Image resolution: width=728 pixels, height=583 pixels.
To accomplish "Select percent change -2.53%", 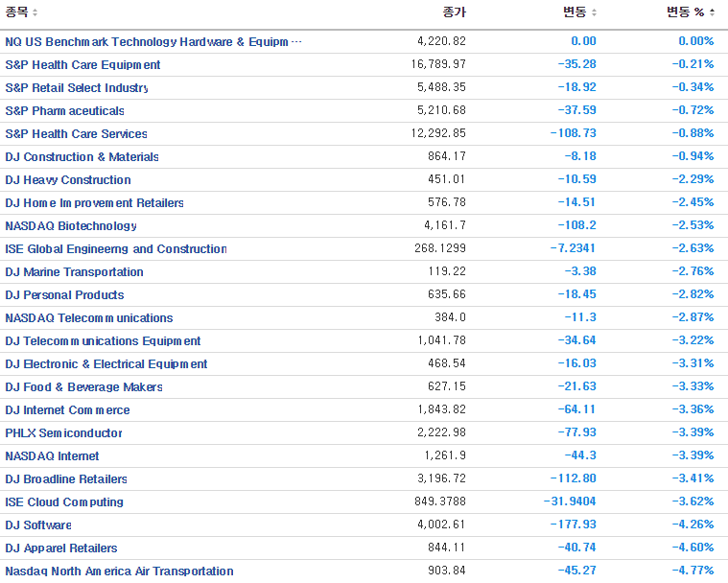I will pos(693,225).
